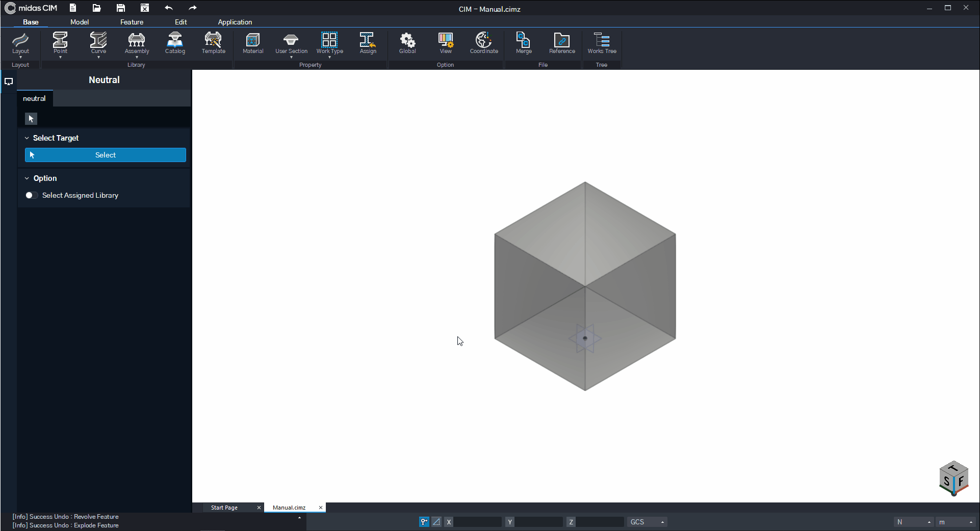The height and width of the screenshot is (531, 980).
Task: Collapse the Select Target section
Action: pos(27,138)
